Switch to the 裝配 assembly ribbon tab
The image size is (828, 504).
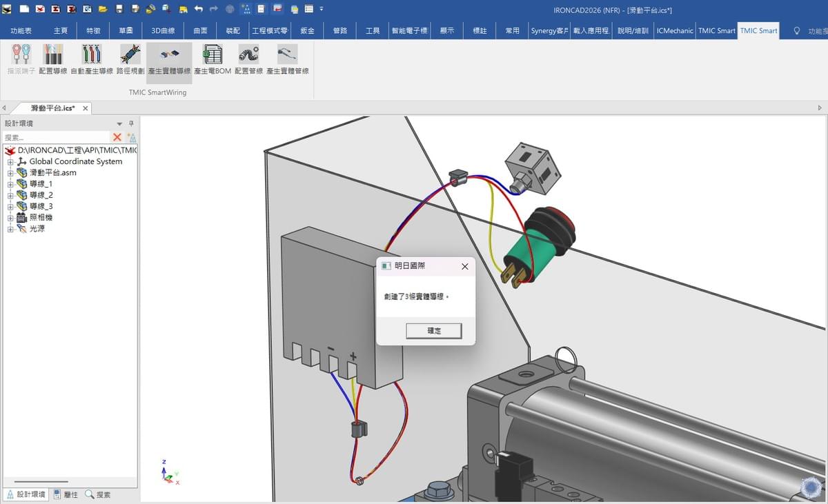coord(233,31)
